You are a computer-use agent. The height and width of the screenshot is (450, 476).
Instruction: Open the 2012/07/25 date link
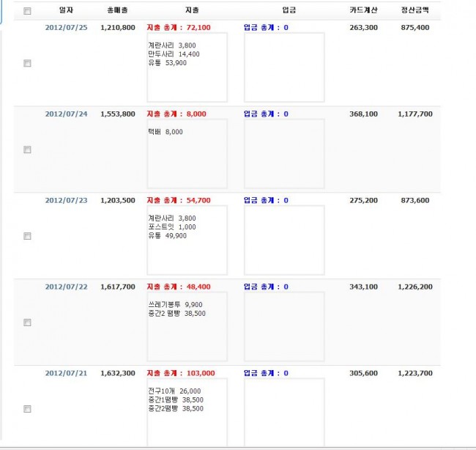pyautogui.click(x=66, y=27)
